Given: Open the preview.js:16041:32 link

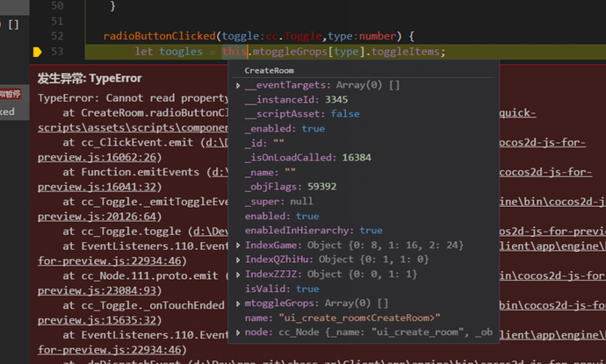Looking at the screenshot, I should (x=97, y=187).
